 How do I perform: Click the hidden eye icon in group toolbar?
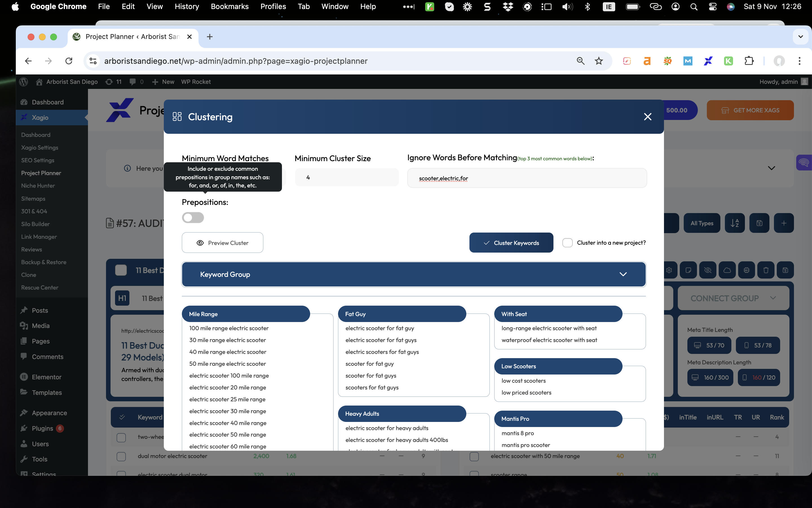coord(708,270)
